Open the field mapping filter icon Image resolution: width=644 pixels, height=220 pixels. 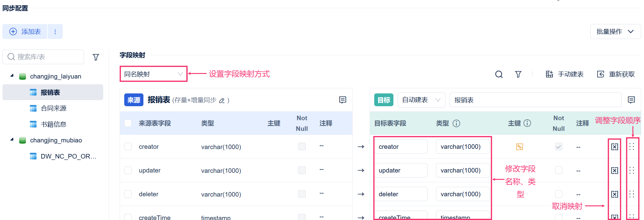[518, 74]
